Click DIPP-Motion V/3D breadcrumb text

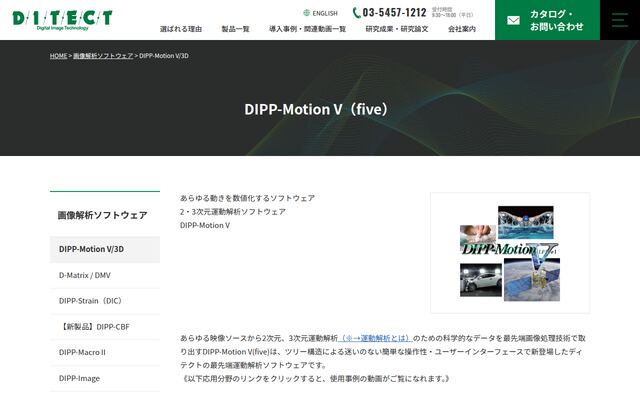pyautogui.click(x=164, y=56)
